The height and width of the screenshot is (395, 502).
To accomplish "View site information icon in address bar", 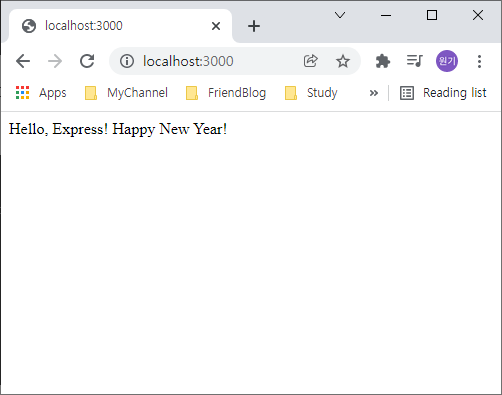I will coord(127,61).
